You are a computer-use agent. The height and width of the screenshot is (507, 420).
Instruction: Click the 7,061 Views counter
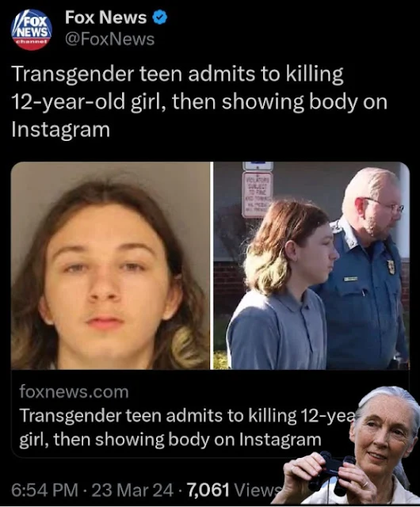(231, 490)
